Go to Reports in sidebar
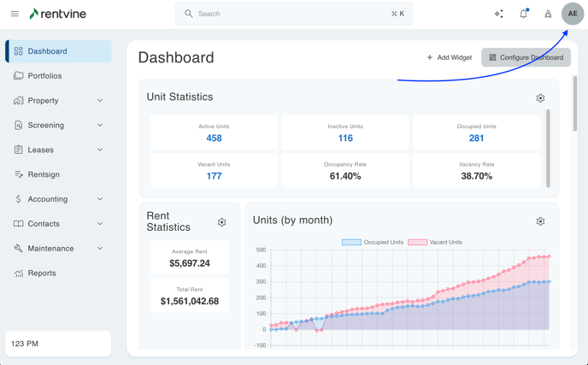Viewport: 588px width, 365px height. click(x=41, y=274)
